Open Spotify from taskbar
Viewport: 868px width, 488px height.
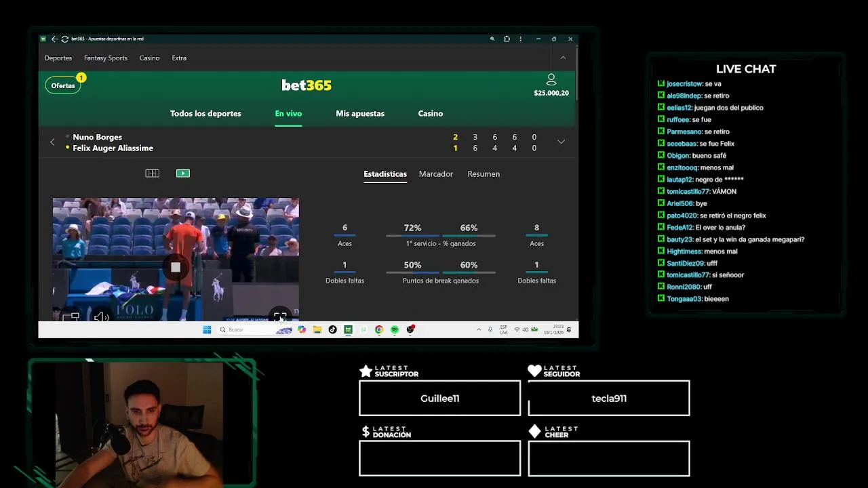[x=395, y=330]
